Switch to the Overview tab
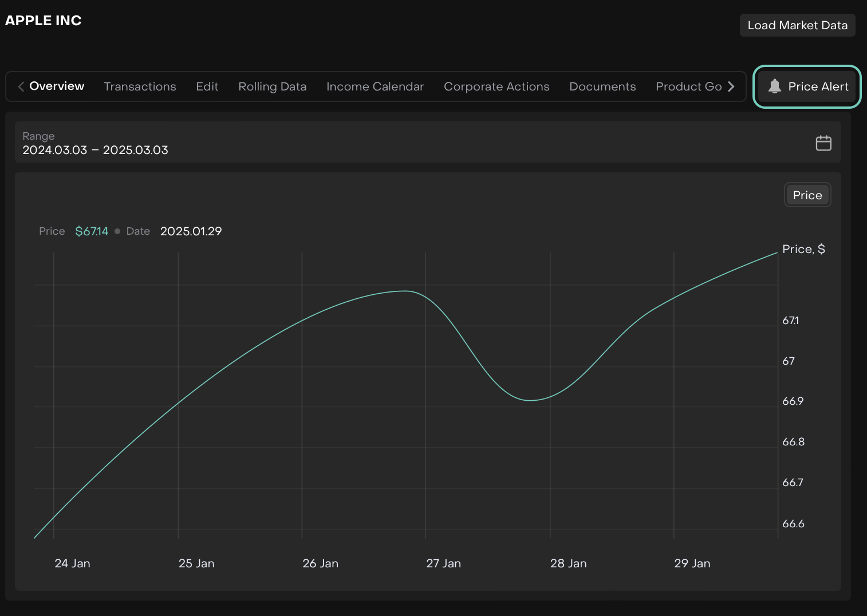Screen dimensions: 867x616 tap(56, 86)
